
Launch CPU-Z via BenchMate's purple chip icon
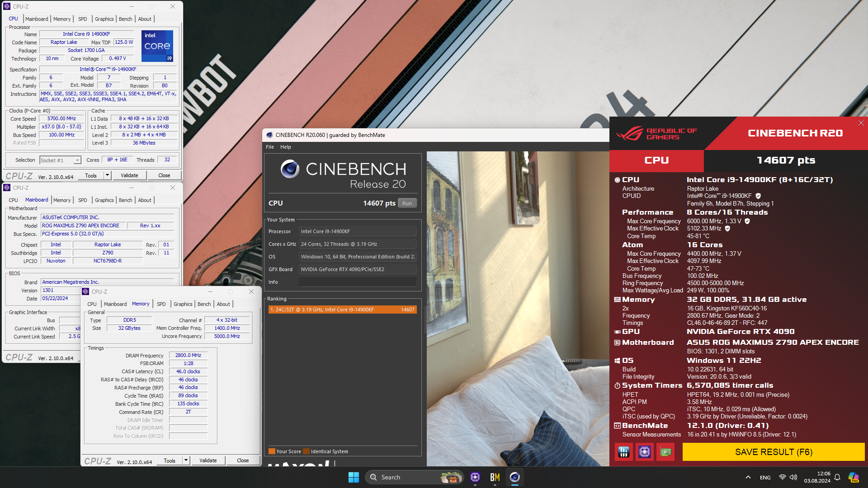tap(645, 452)
